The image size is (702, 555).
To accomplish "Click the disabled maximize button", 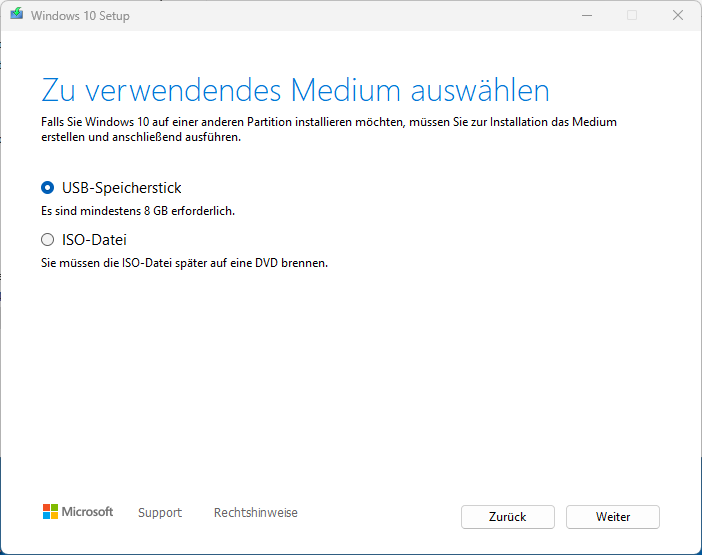I will pos(632,16).
